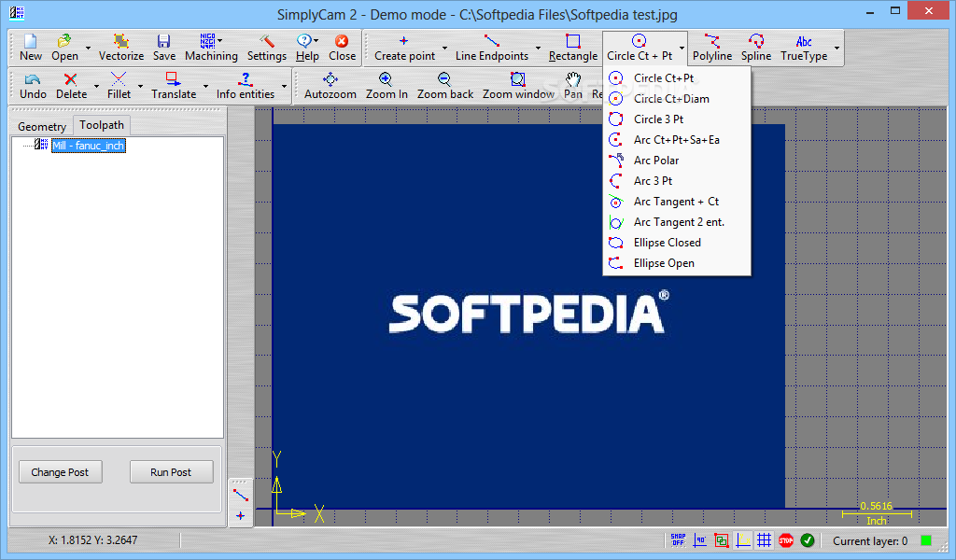The height and width of the screenshot is (560, 956).
Task: Toggle the SNAP OFF status button
Action: (x=678, y=539)
